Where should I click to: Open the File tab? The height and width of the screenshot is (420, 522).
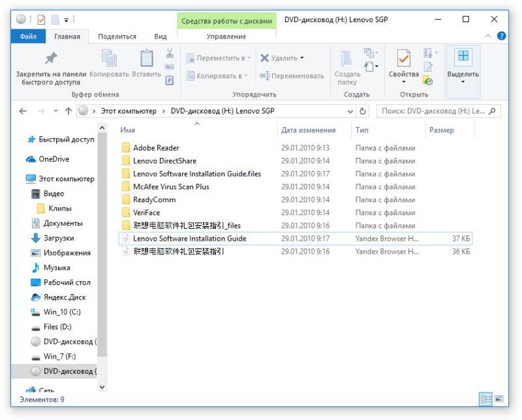[x=28, y=37]
